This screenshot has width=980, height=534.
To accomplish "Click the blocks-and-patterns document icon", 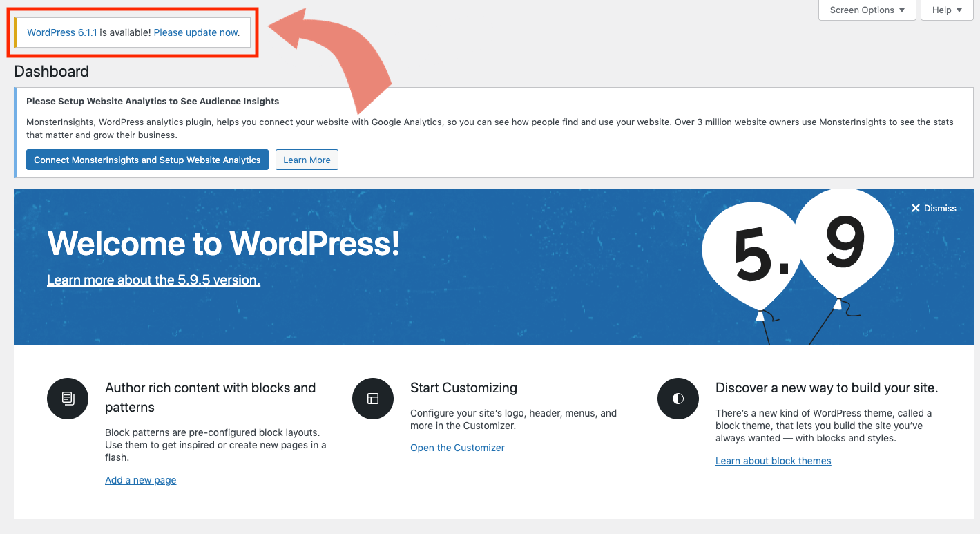I will tap(67, 399).
